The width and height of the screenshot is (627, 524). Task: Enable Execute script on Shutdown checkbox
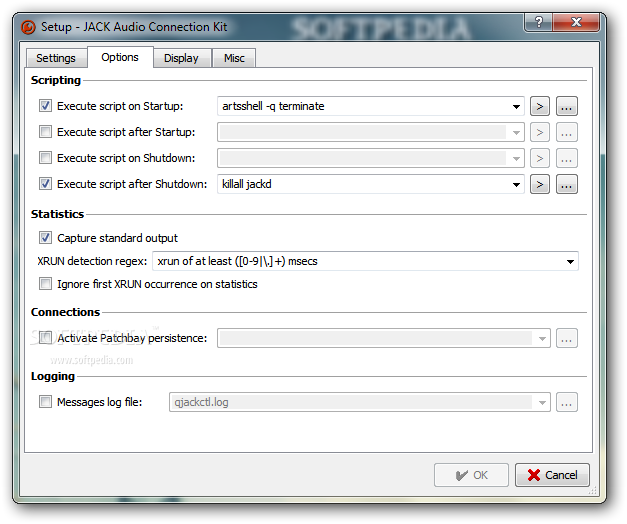(45, 158)
